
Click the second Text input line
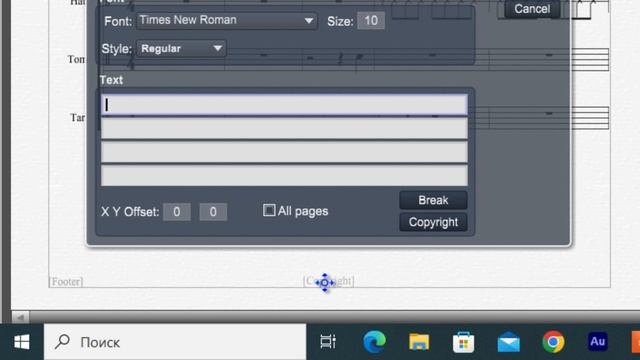tap(284, 128)
